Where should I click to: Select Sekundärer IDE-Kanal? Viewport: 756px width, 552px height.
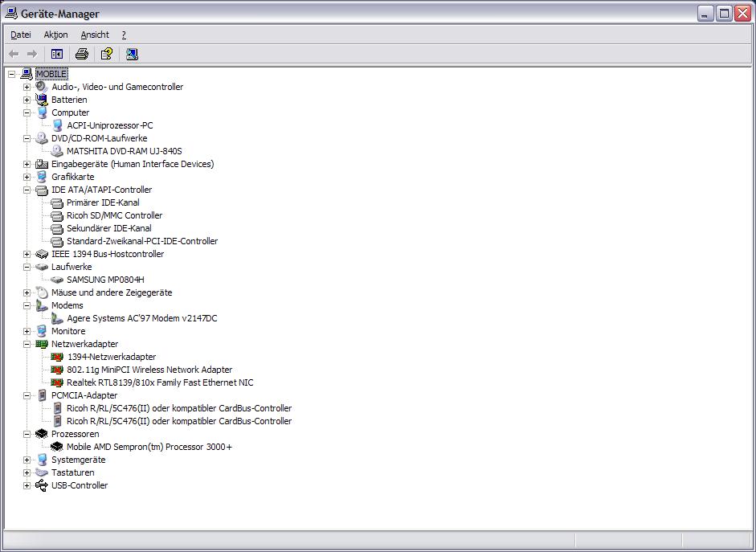pyautogui.click(x=109, y=228)
